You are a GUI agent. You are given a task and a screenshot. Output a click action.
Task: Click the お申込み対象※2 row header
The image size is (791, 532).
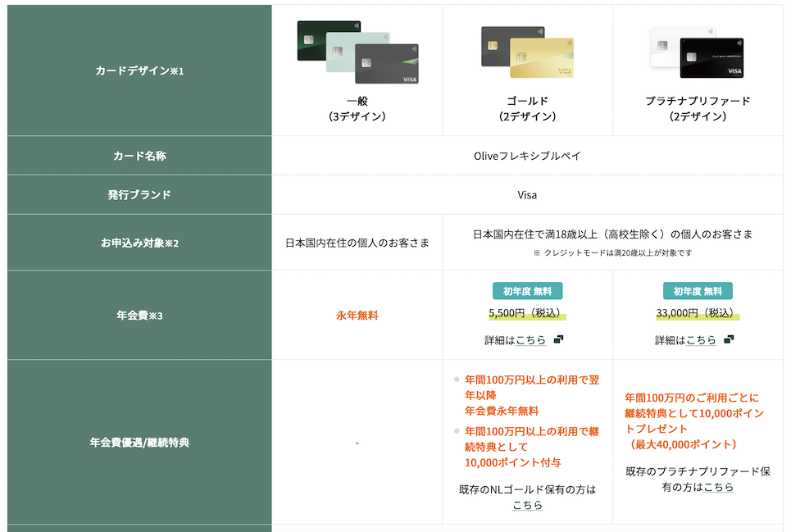139,243
